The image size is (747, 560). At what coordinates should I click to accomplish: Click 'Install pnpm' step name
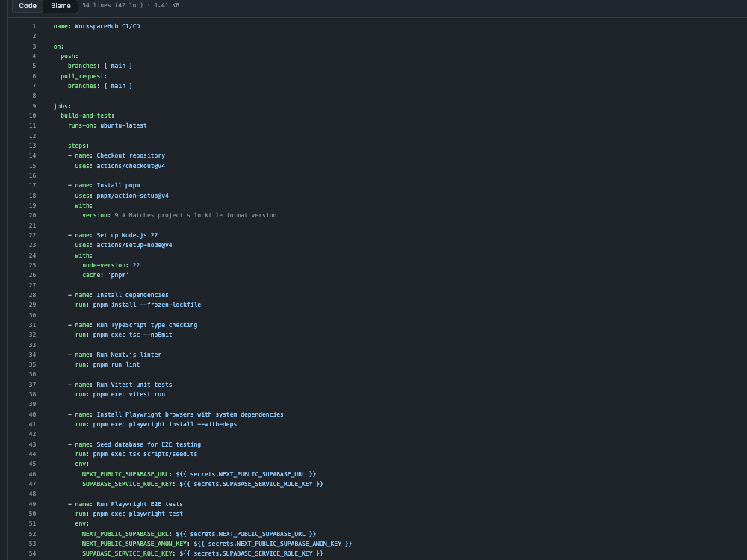(x=118, y=185)
